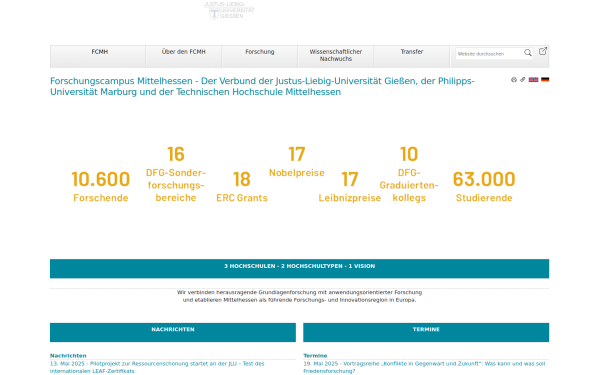Click the Termine teal header bar
This screenshot has width=600, height=375.
coord(426,332)
